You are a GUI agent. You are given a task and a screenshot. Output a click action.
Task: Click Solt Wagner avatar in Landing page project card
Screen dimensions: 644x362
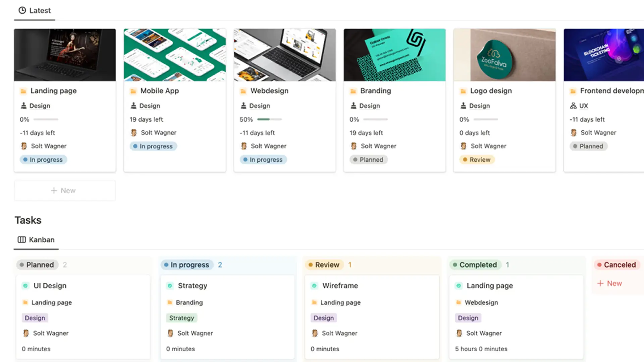click(24, 146)
